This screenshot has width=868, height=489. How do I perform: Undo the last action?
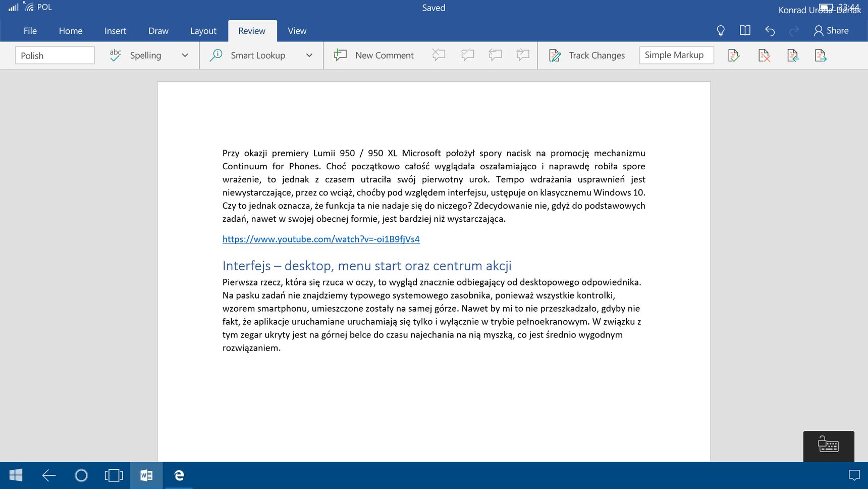point(770,31)
